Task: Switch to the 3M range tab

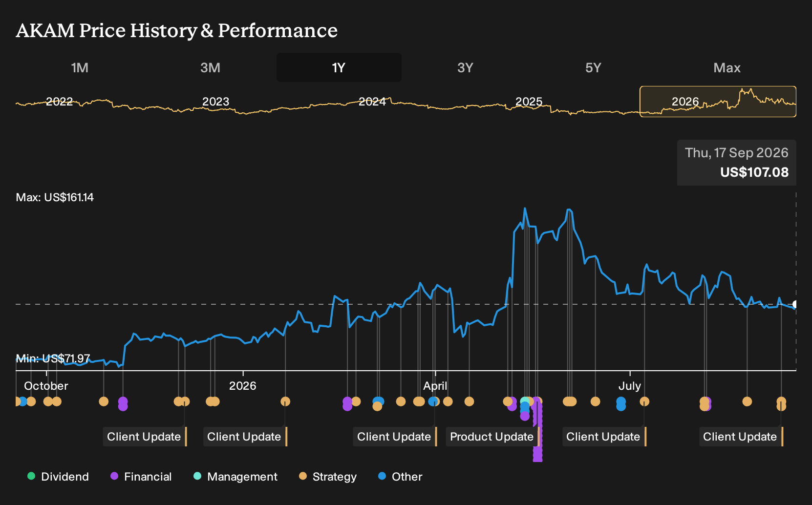Action: click(x=210, y=67)
